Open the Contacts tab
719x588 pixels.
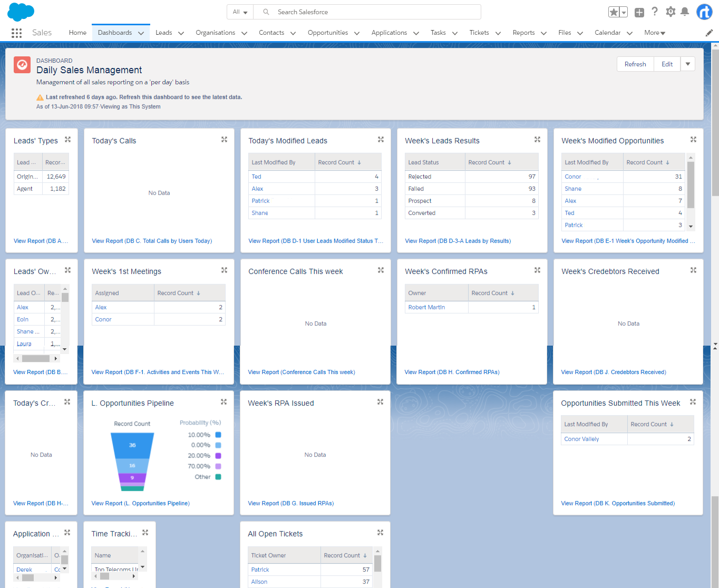click(271, 33)
